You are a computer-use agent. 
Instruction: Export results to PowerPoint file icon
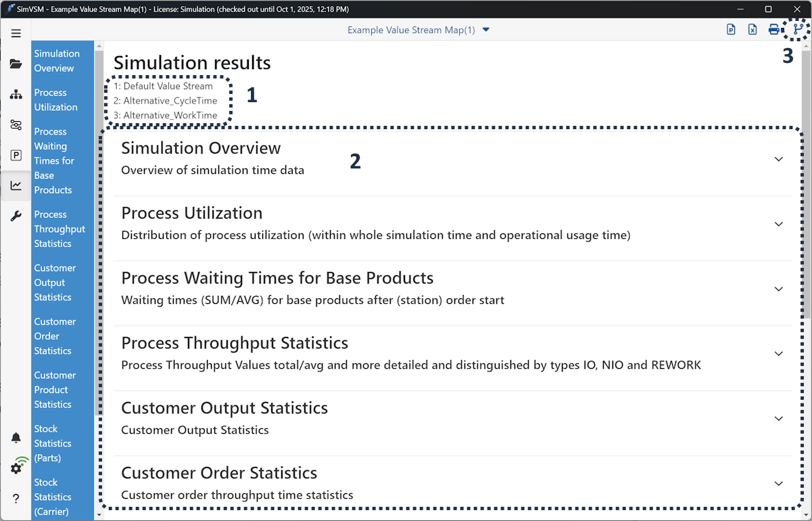pos(731,30)
